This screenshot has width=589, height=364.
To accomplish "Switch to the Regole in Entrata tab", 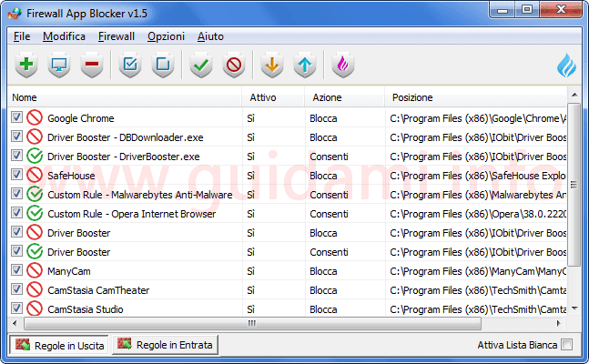I will (x=166, y=345).
